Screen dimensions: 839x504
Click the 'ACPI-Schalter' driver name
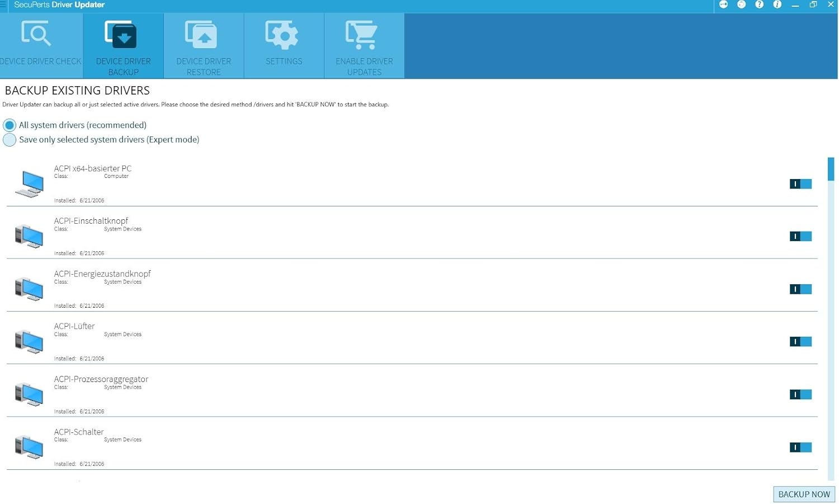79,432
